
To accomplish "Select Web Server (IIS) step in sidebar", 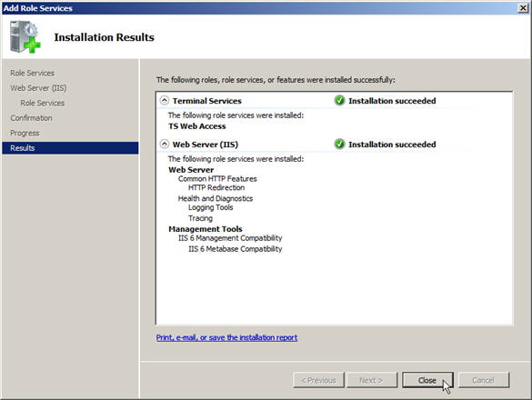I will 38,88.
